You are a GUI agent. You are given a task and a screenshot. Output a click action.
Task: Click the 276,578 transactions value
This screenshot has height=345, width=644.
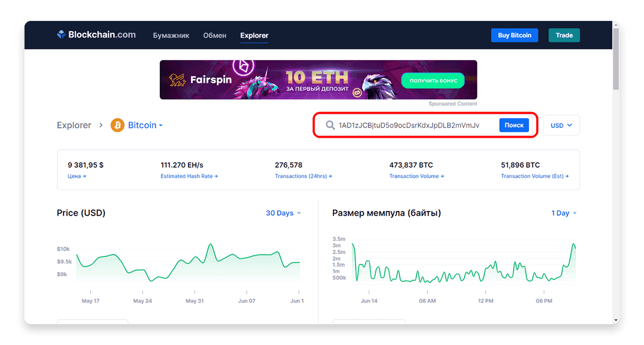[x=289, y=165]
